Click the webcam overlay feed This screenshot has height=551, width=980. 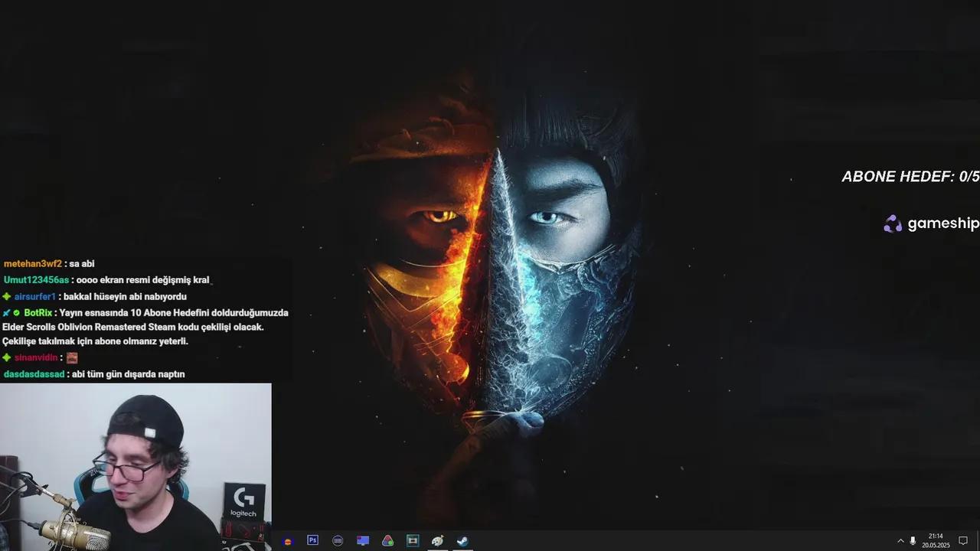(x=136, y=467)
